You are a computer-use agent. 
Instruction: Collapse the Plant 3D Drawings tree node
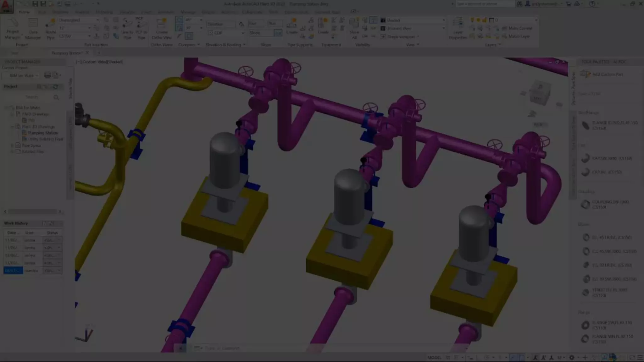(x=12, y=127)
